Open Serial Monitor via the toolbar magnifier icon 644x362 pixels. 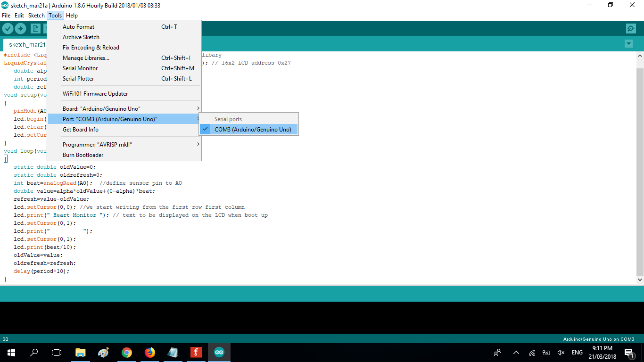631,29
